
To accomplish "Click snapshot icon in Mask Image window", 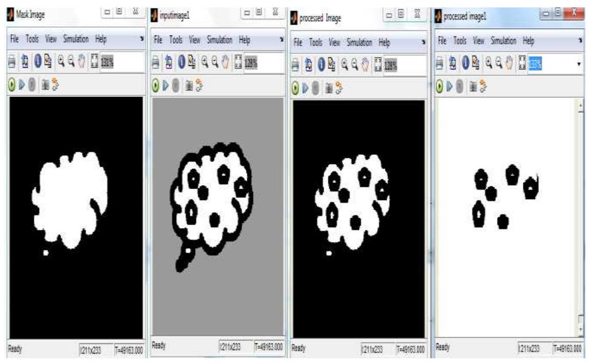I will click(x=45, y=80).
